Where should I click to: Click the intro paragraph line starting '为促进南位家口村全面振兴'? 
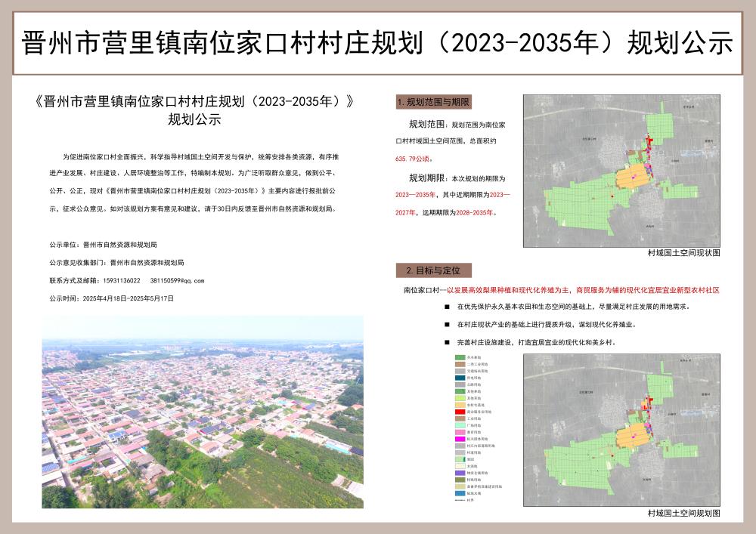pos(200,157)
